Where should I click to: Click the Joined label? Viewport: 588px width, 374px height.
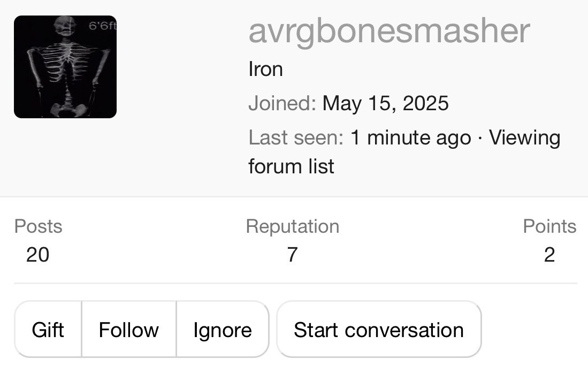point(282,103)
